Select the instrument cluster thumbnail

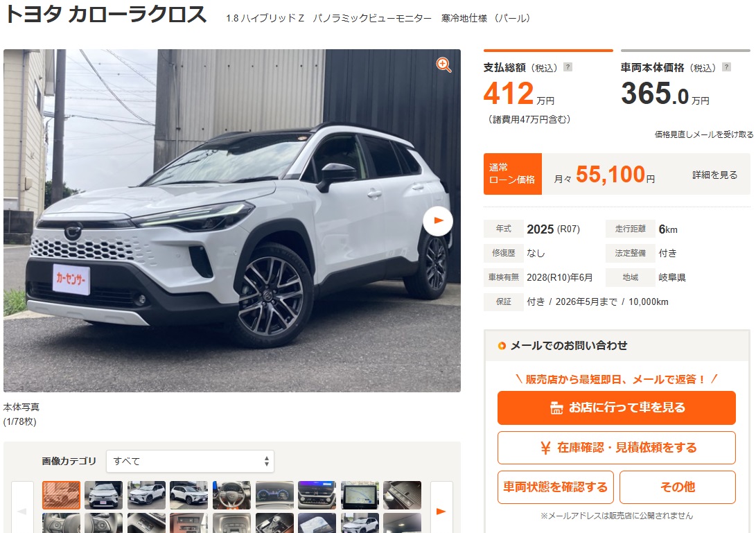click(274, 495)
